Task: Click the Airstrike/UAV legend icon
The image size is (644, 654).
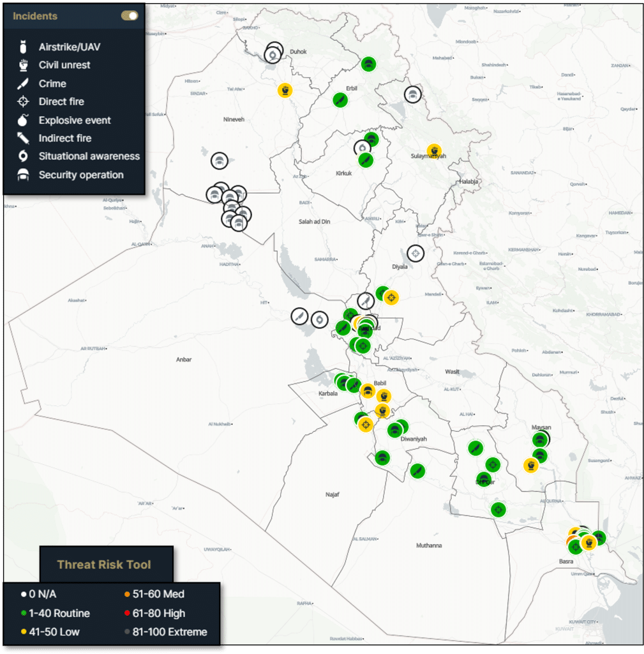Action: (x=24, y=47)
